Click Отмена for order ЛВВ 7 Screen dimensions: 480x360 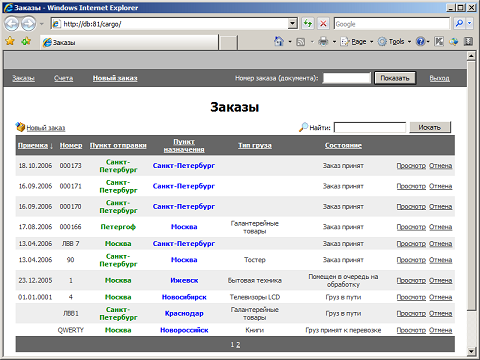click(440, 244)
